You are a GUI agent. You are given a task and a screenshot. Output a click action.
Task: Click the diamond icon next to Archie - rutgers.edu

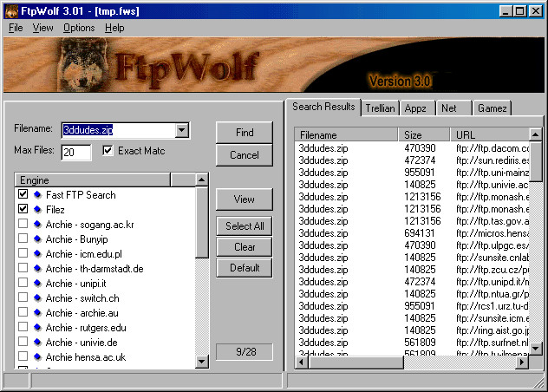(37, 327)
